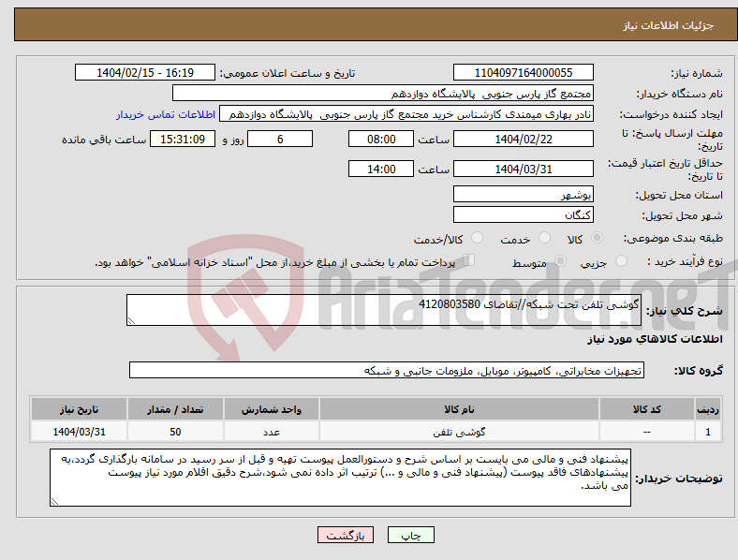The height and width of the screenshot is (560, 738).
Task: Click the تعداد / مقدار column header
Action: [175, 409]
